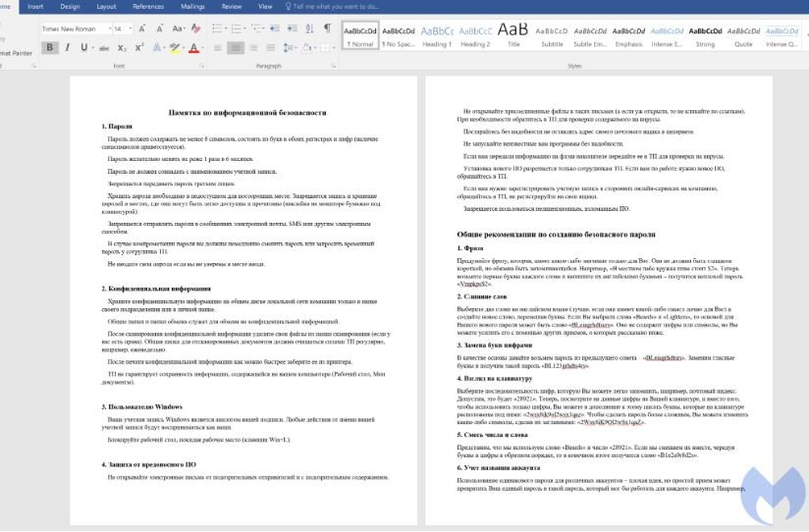Apply paragraph shading
Viewport: 809px width, 532px height.
point(307,48)
